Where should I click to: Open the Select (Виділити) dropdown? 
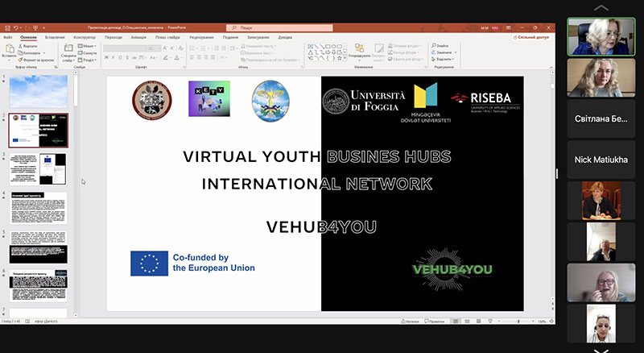tap(442, 60)
